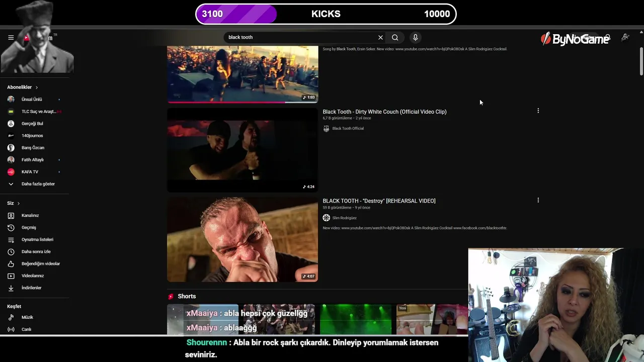Viewport: 644px width, 362px height.
Task: Start voice search with microphone icon
Action: (415, 37)
